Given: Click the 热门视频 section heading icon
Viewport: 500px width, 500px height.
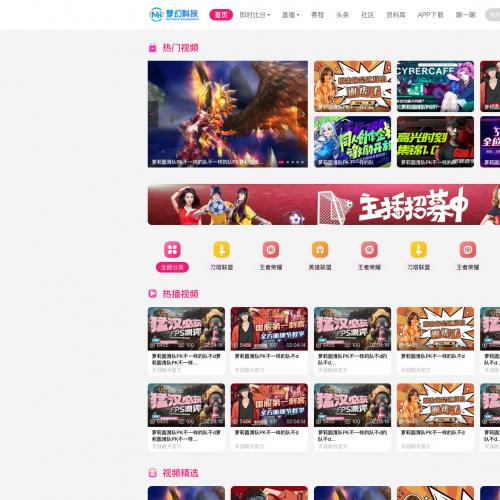Looking at the screenshot, I should (152, 48).
